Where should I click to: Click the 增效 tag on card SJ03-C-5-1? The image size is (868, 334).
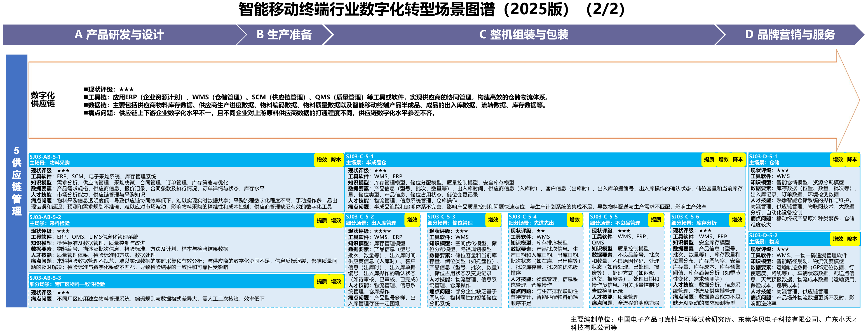(x=723, y=160)
